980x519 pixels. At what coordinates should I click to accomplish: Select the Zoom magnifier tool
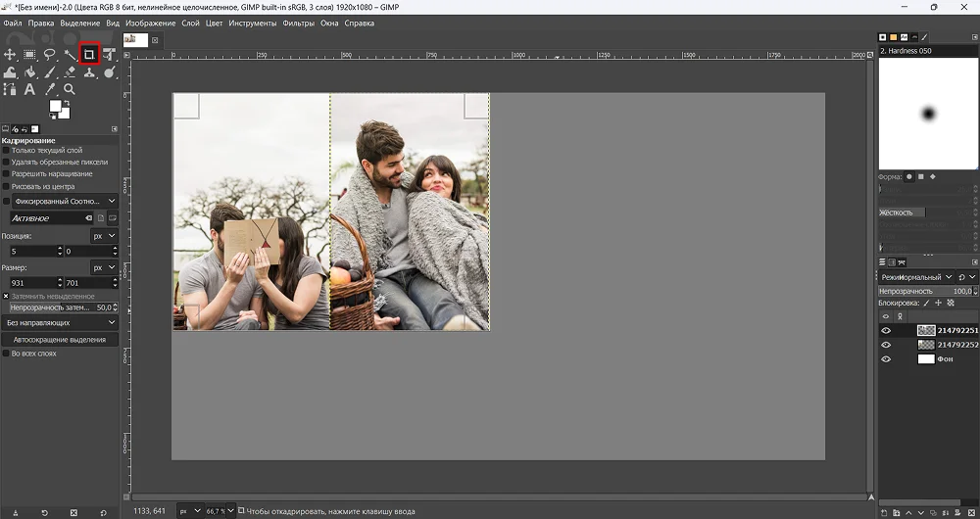point(69,89)
